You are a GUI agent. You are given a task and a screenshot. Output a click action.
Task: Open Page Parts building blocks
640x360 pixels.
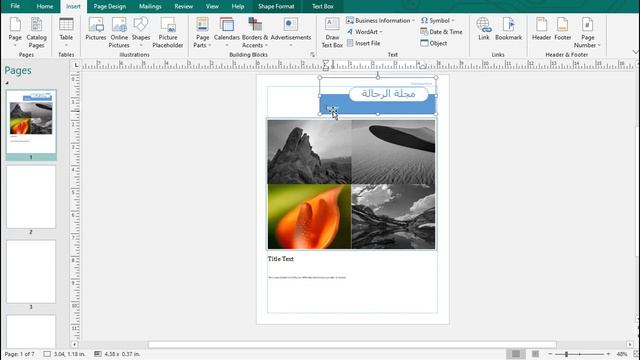202,32
